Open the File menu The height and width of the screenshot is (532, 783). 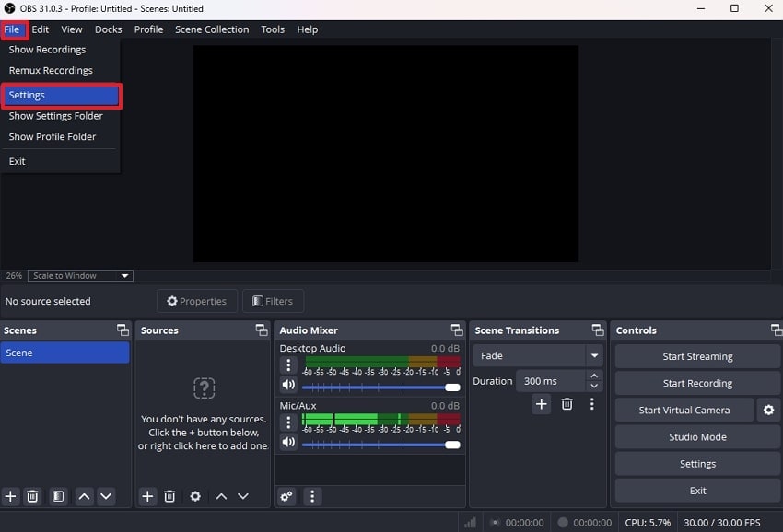click(x=11, y=29)
